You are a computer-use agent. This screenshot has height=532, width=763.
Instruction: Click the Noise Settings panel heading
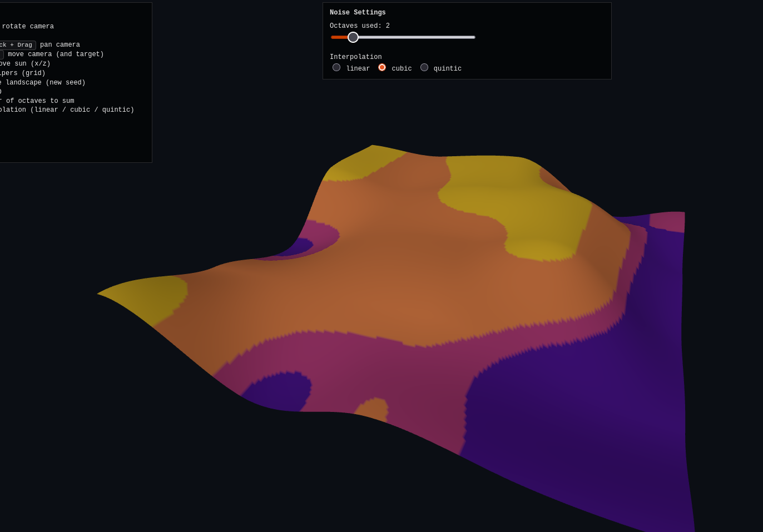coord(358,13)
